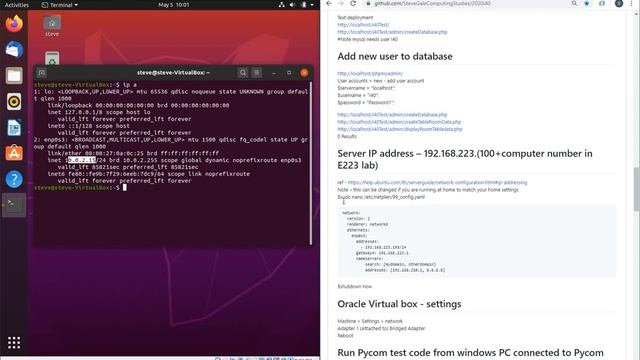This screenshot has width=640, height=360.
Task: Open the http://localhost/i40Test/ link
Action: tap(363, 25)
